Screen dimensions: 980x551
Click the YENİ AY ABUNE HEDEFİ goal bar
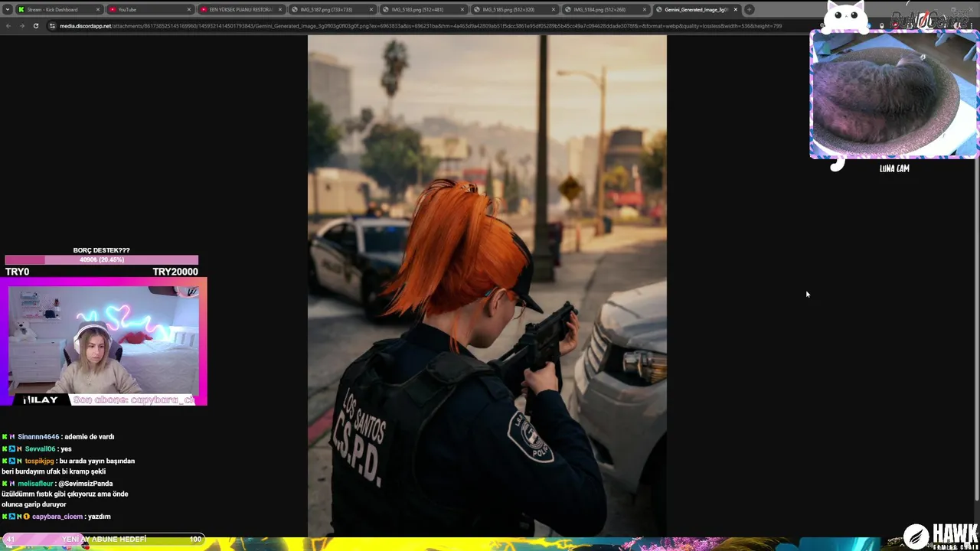(x=103, y=539)
